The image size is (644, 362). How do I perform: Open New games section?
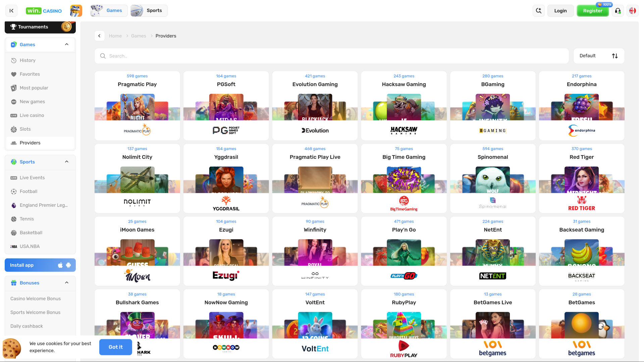pos(40,102)
